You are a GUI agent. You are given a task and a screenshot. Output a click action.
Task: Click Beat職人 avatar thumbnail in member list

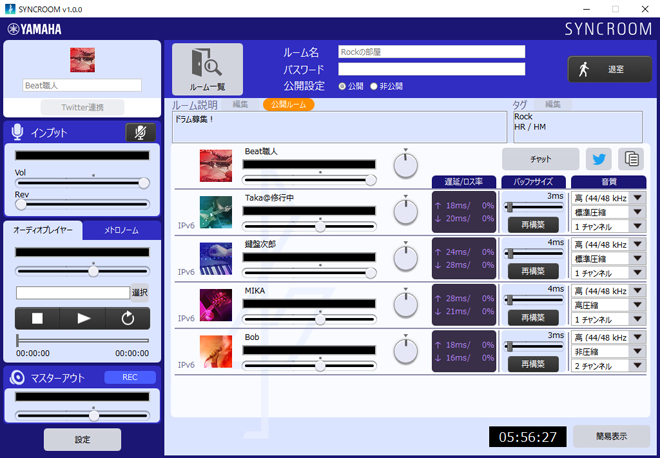[215, 165]
